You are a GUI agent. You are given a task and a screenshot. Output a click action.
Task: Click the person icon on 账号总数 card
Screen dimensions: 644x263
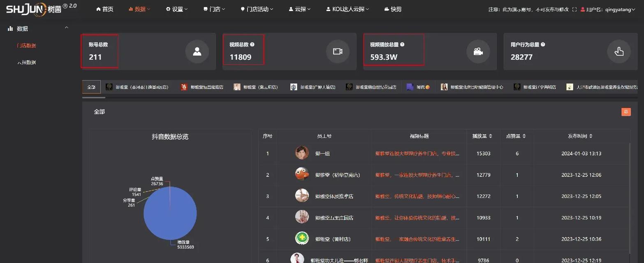pyautogui.click(x=197, y=51)
